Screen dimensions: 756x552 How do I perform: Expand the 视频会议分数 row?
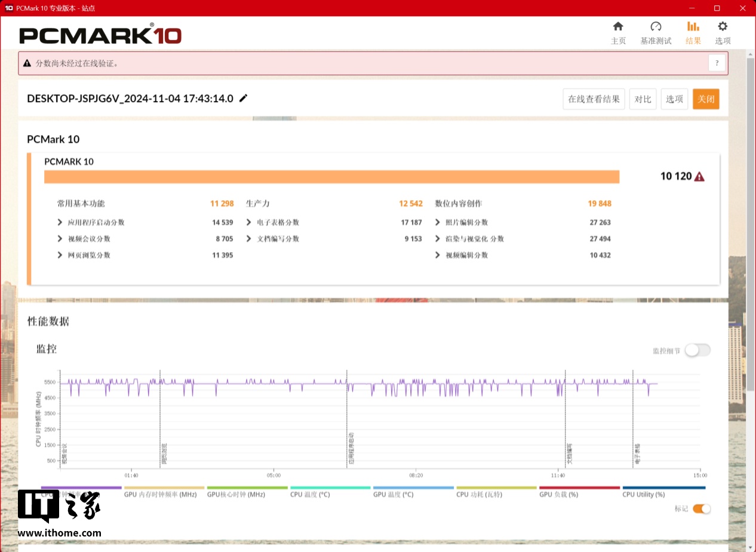[60, 239]
